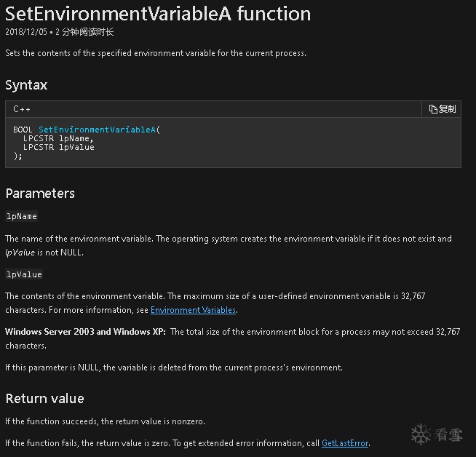Click the 看雪 watermark text

click(448, 434)
